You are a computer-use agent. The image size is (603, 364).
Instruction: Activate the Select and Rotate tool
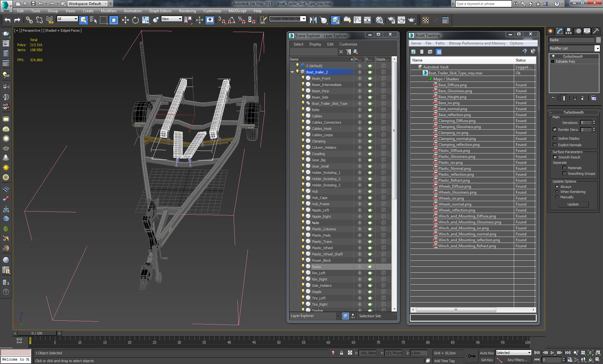point(135,20)
